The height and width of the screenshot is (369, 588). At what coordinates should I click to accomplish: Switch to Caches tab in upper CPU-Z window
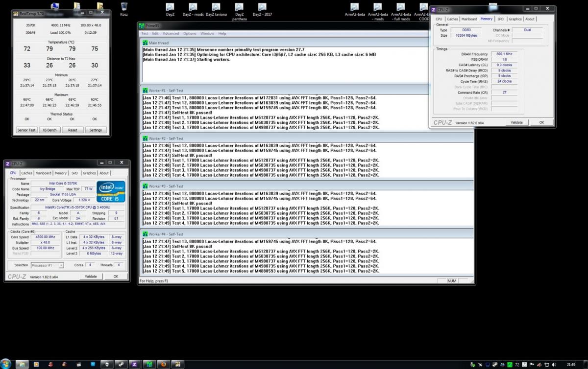tap(452, 19)
